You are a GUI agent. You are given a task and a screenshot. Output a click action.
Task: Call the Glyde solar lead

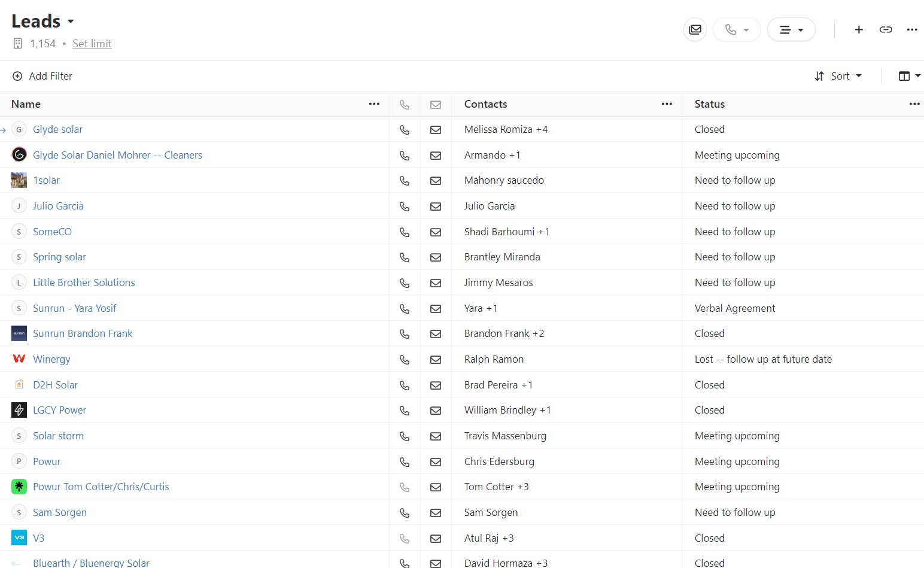(405, 130)
